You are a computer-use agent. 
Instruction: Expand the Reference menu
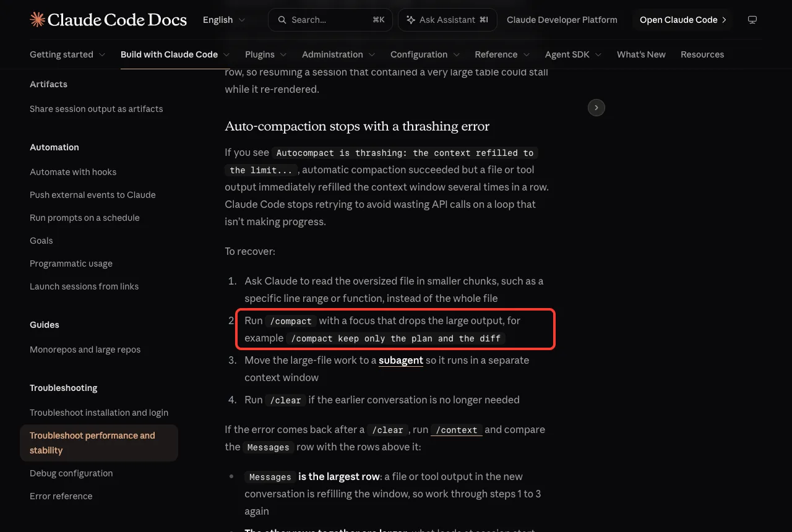click(502, 54)
